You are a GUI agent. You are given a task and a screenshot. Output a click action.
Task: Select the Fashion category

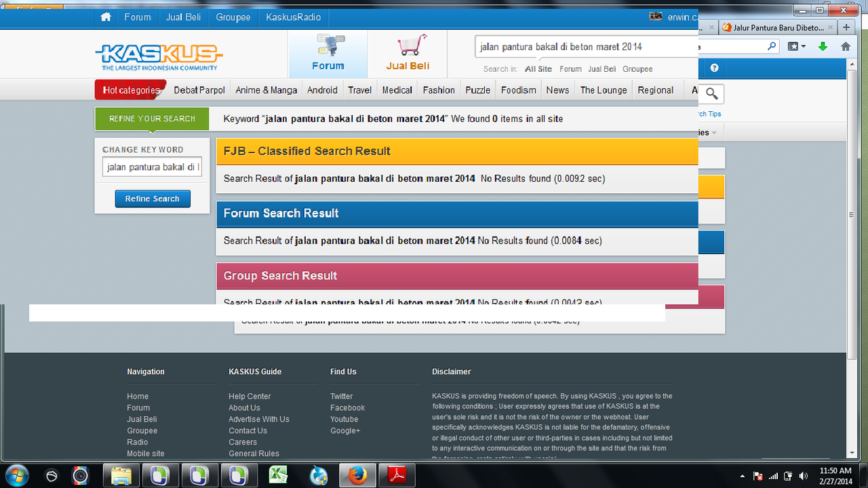(439, 90)
